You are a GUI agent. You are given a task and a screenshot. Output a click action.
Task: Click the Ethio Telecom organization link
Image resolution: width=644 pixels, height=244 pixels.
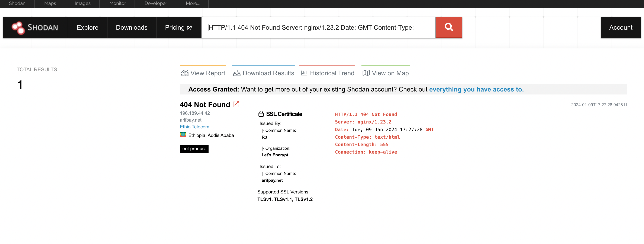(x=194, y=127)
